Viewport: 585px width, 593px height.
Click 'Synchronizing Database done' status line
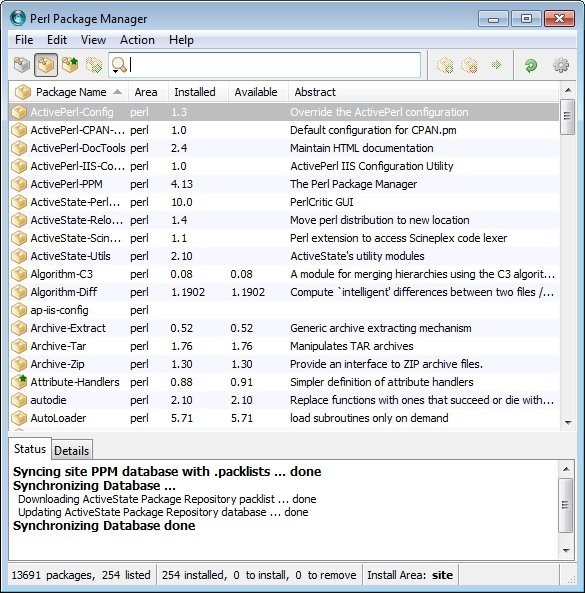[x=104, y=525]
